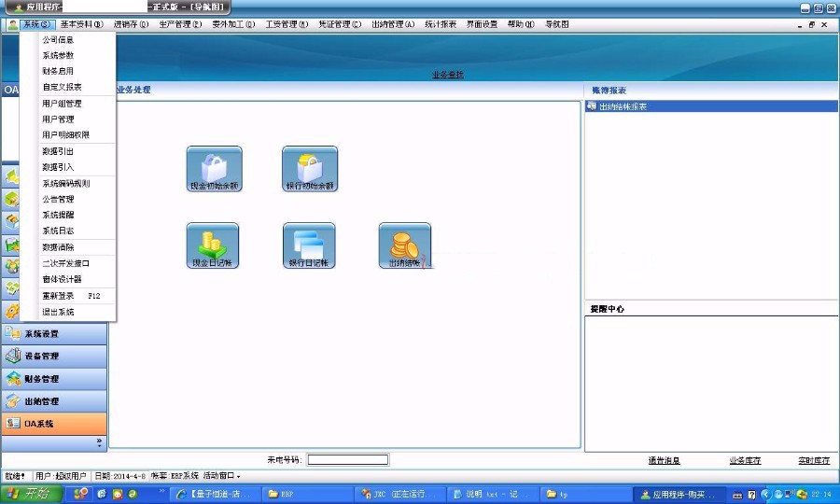840x504 pixels.
Task: Choose 二次开发接口 from the system menu
Action: [x=68, y=263]
